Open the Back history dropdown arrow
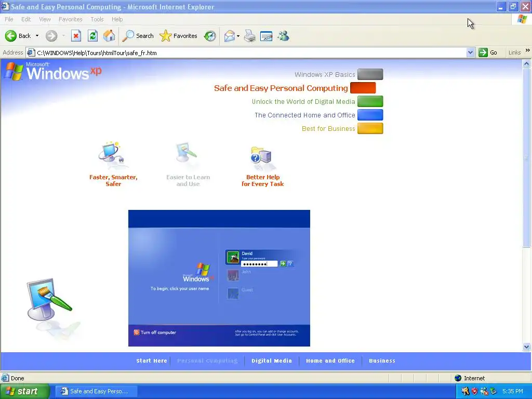This screenshot has height=399, width=532. [37, 36]
